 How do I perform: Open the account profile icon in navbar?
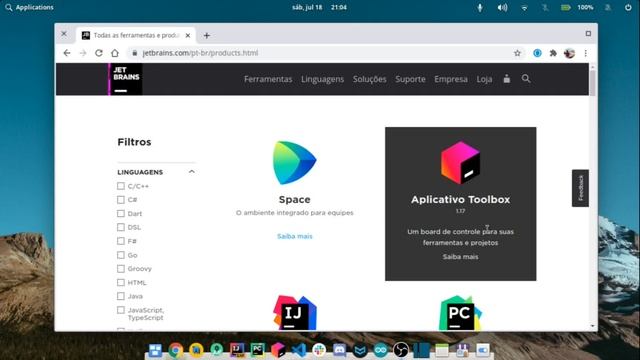[x=507, y=79]
